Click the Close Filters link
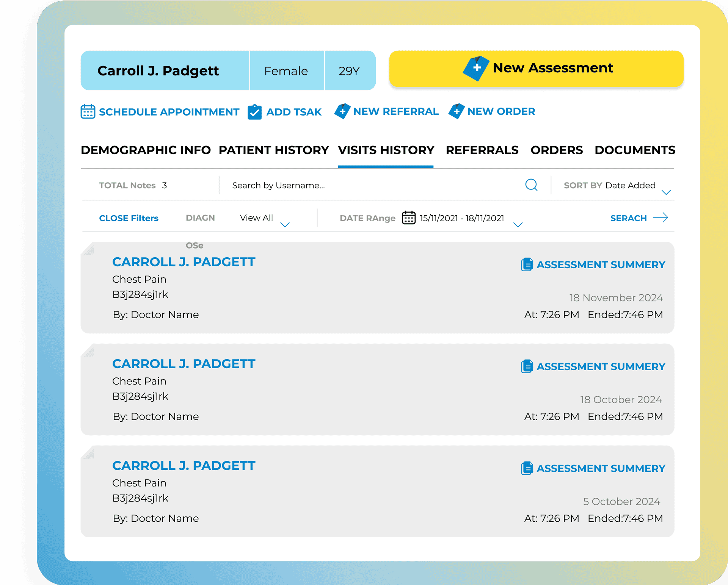The height and width of the screenshot is (585, 728). 129,218
